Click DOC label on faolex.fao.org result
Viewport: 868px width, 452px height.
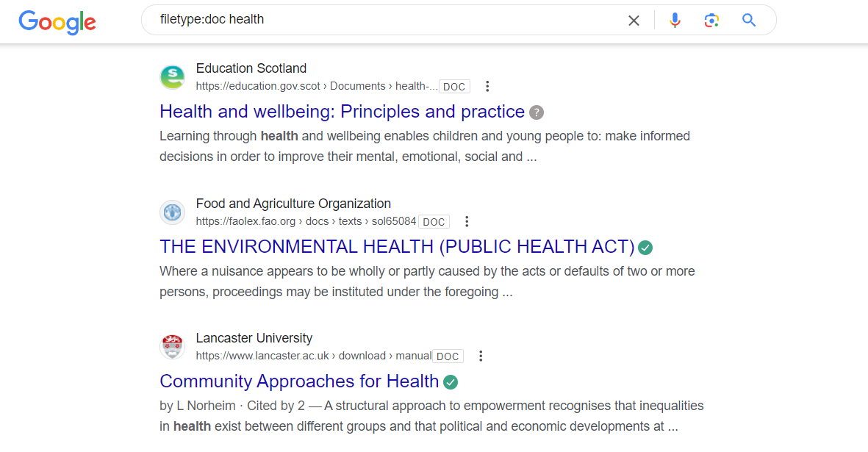[x=434, y=222]
